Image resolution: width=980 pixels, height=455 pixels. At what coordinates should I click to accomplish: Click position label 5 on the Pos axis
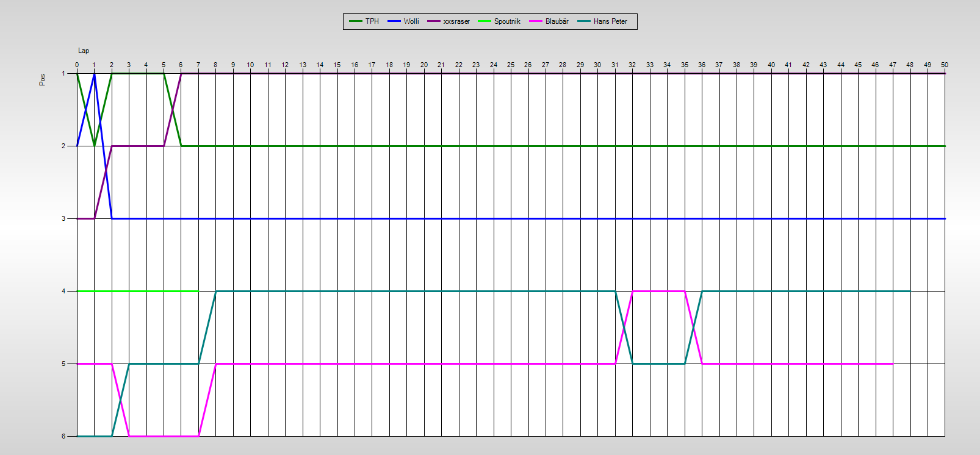tap(63, 364)
